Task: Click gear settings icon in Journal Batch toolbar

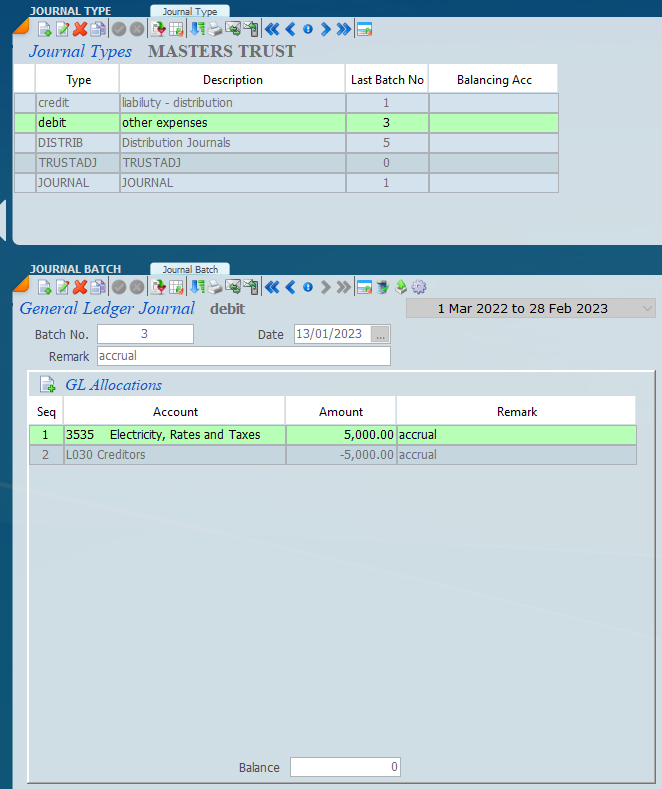Action: 419,287
